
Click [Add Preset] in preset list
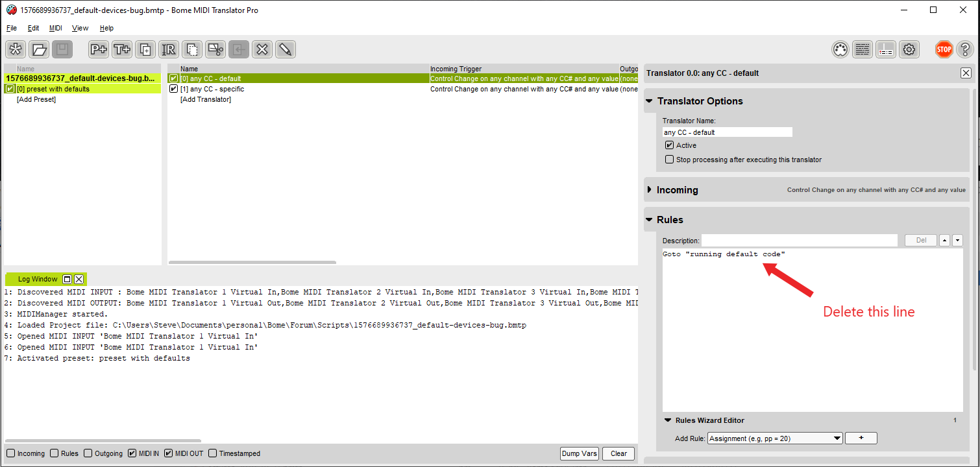[x=36, y=99]
